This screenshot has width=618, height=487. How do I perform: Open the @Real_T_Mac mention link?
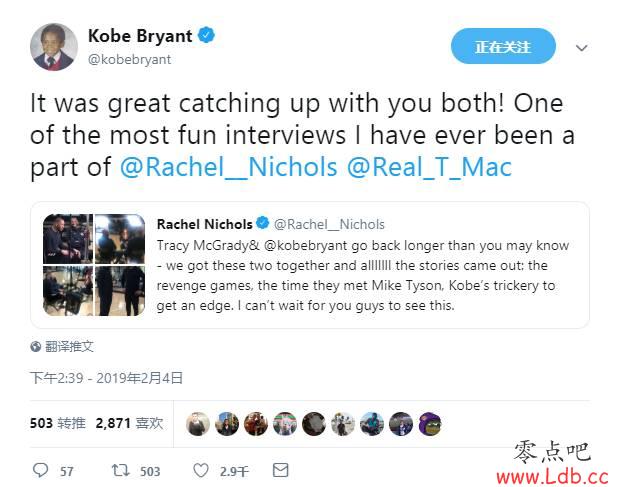(x=429, y=167)
